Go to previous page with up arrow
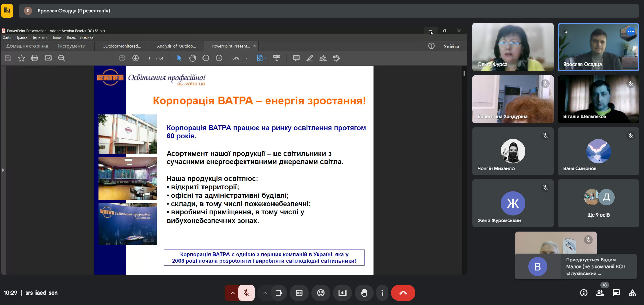This screenshot has height=305, width=644. [x=122, y=58]
